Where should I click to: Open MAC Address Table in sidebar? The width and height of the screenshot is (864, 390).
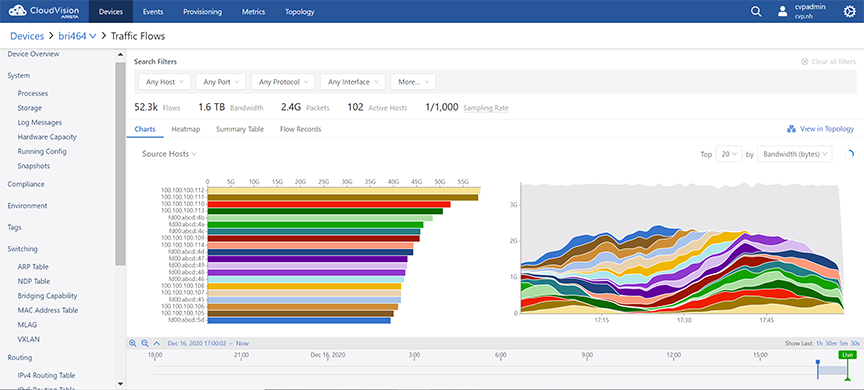(47, 310)
